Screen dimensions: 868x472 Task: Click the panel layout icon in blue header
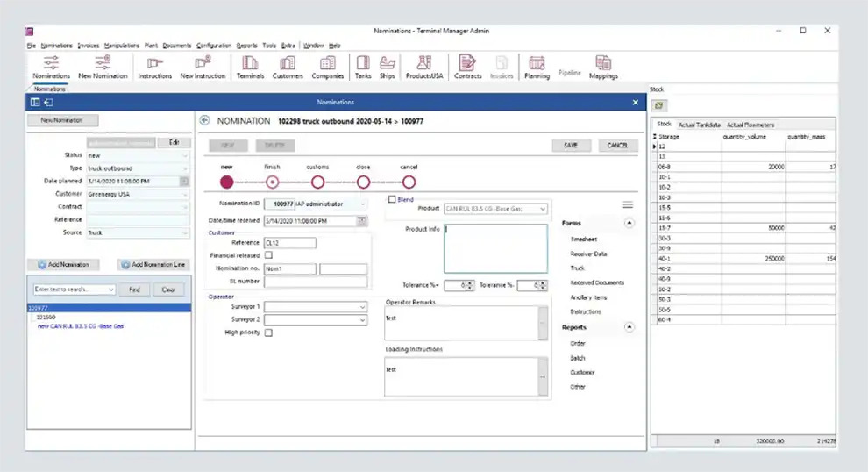tap(35, 102)
